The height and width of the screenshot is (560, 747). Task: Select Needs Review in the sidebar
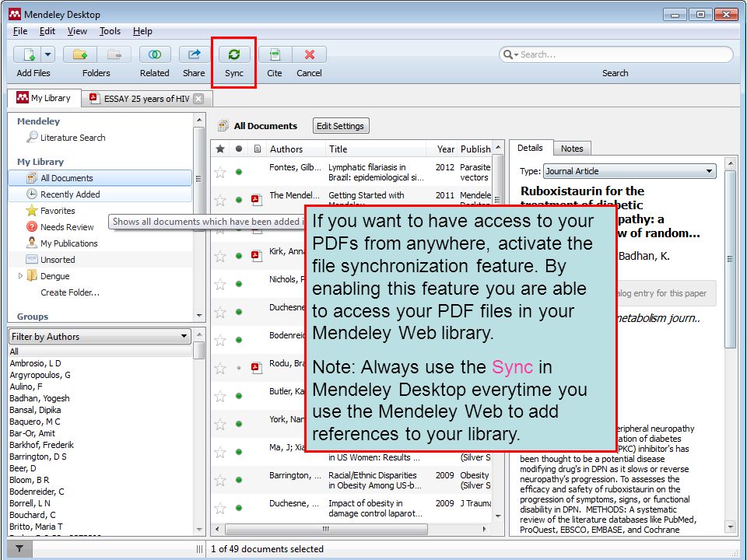(x=67, y=227)
